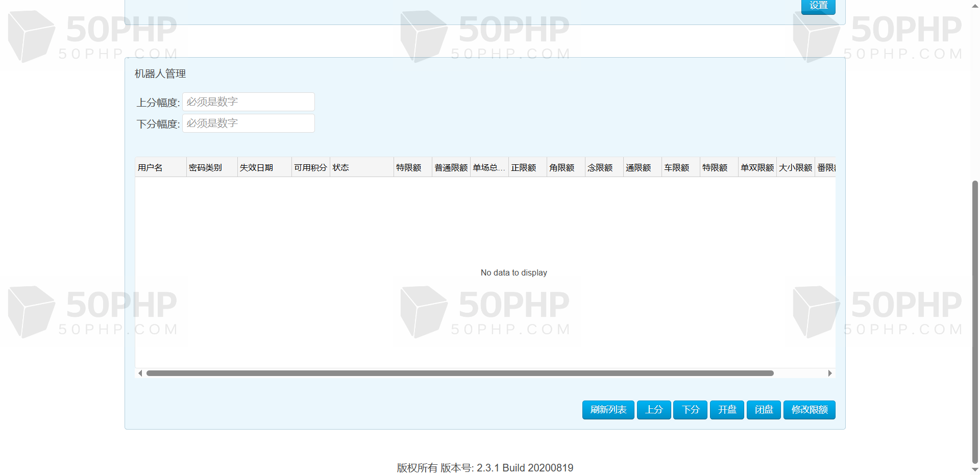This screenshot has width=980, height=475.
Task: Click the 下分 button
Action: [x=690, y=410]
